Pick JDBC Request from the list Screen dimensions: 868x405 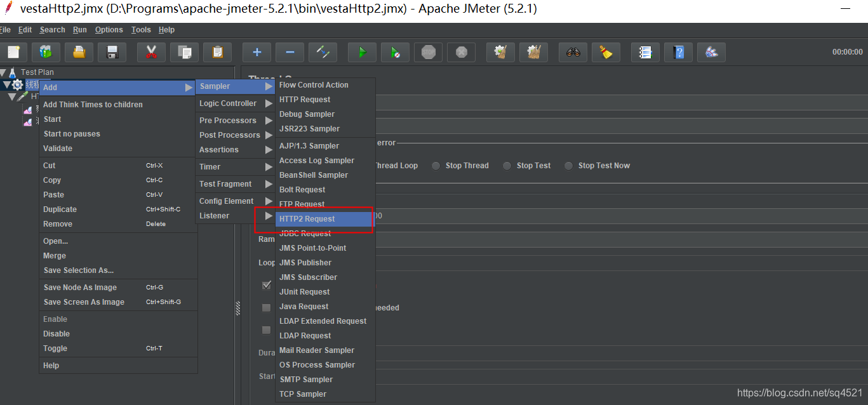325,234
